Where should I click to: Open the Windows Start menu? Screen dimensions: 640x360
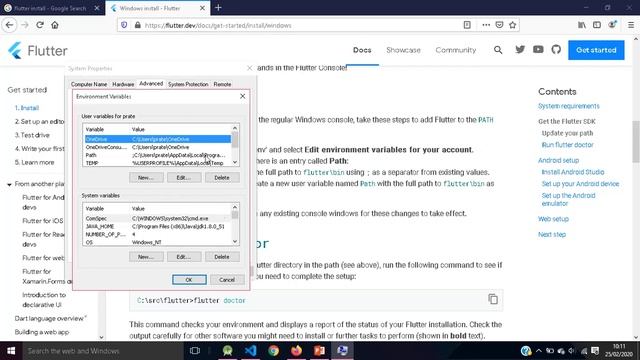coord(11,351)
